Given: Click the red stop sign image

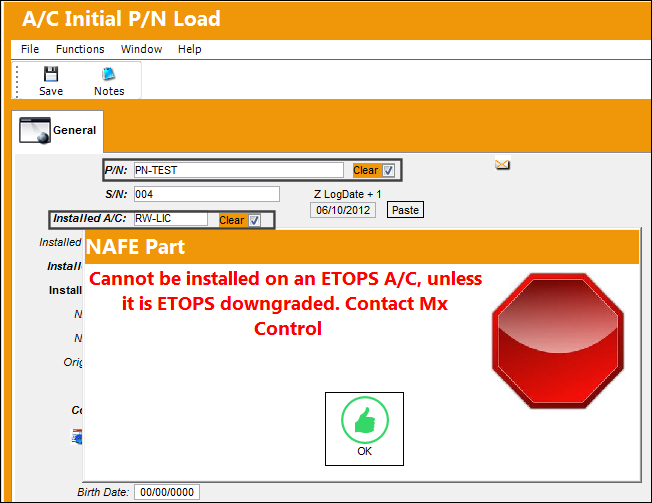Looking at the screenshot, I should click(x=558, y=340).
